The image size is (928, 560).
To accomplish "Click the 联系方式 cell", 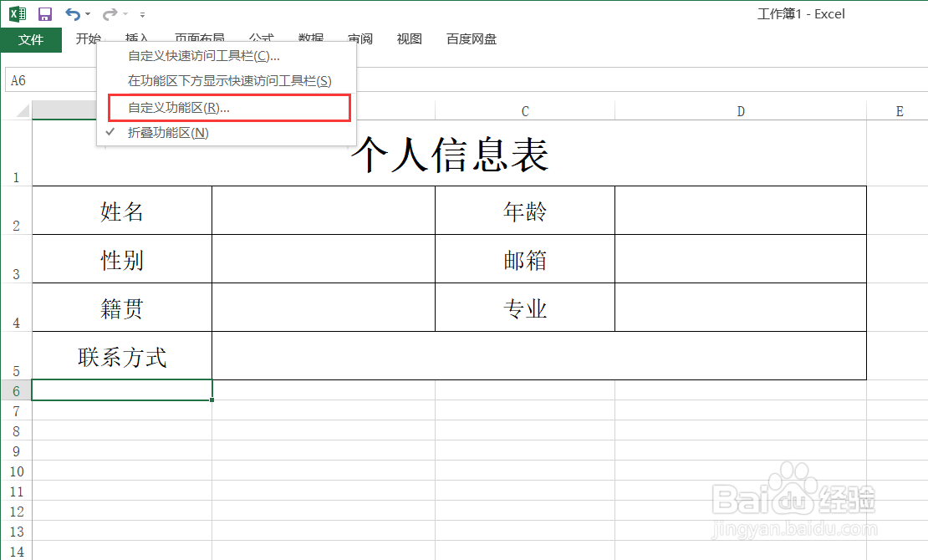I will tap(122, 356).
